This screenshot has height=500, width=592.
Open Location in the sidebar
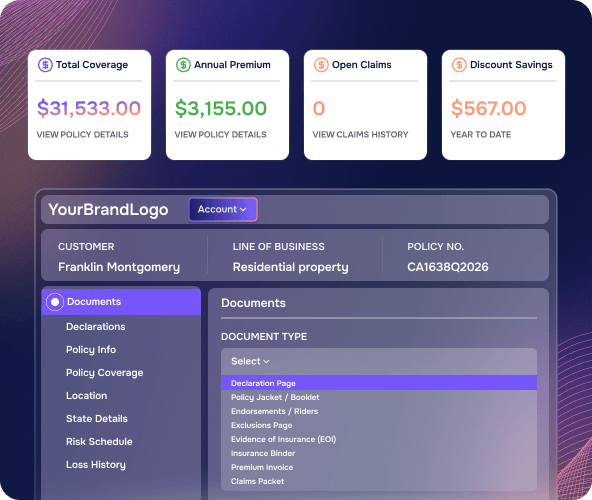(x=86, y=396)
